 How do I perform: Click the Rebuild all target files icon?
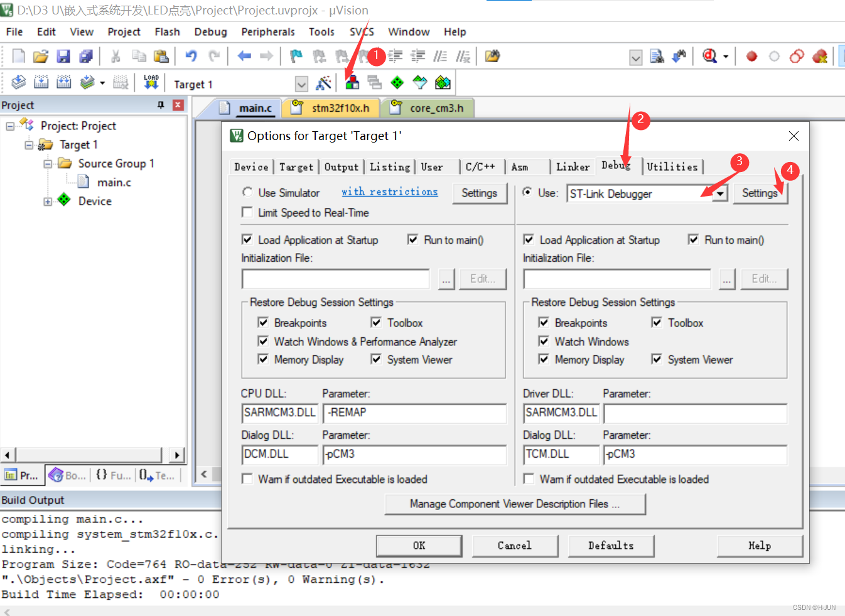(x=64, y=82)
